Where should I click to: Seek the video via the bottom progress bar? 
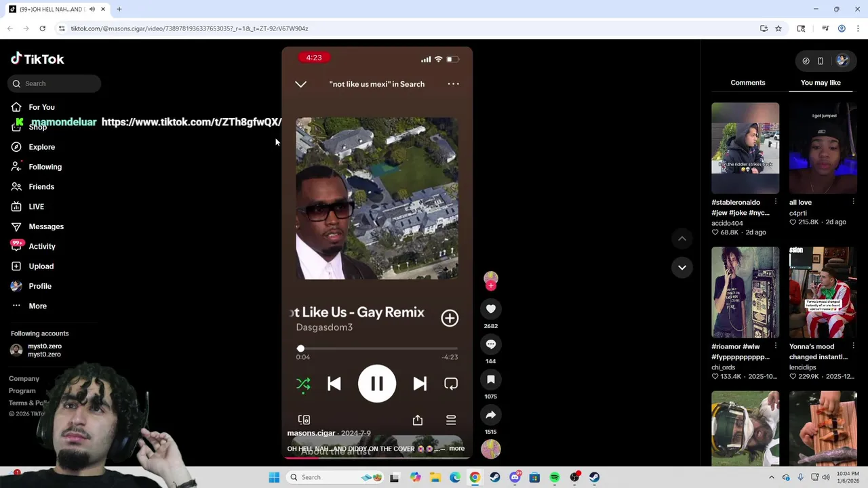376,457
